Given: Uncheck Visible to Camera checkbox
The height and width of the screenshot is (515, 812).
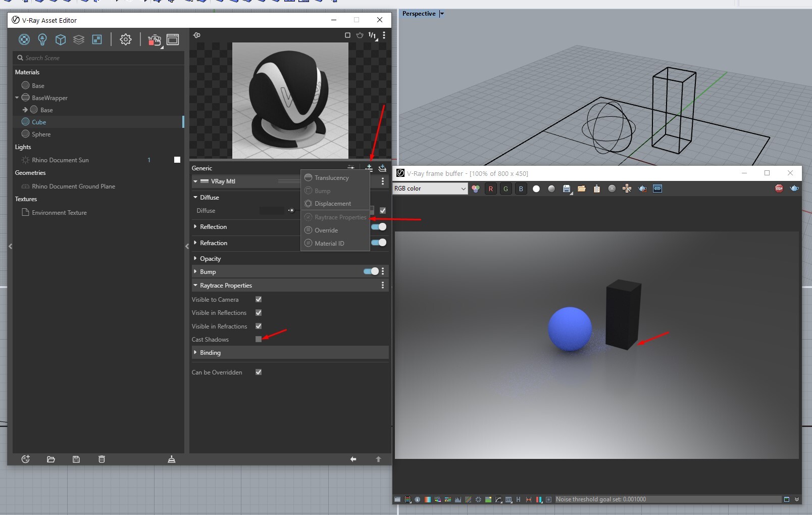Looking at the screenshot, I should click(259, 299).
